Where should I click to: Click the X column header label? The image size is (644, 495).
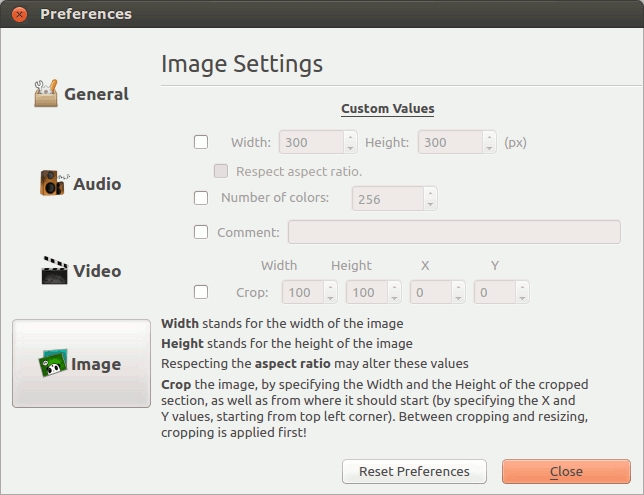point(425,266)
